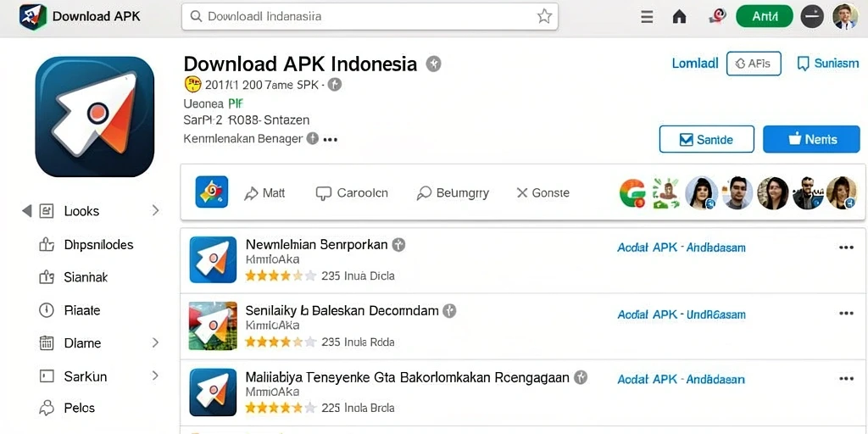Image resolution: width=868 pixels, height=434 pixels.
Task: Collapse sidebar with left triangle arrow
Action: (26, 211)
